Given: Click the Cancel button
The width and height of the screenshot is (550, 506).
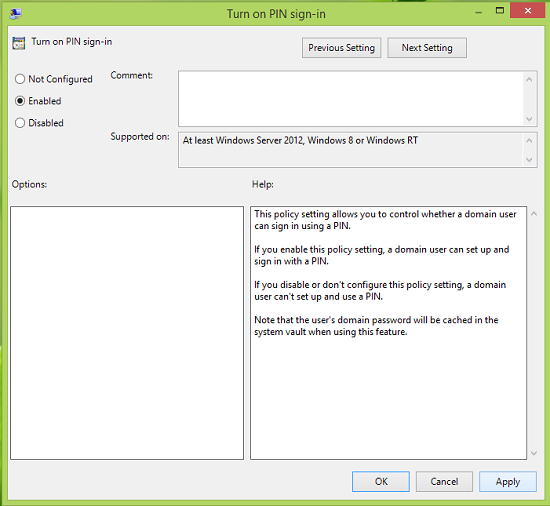Looking at the screenshot, I should tap(444, 481).
